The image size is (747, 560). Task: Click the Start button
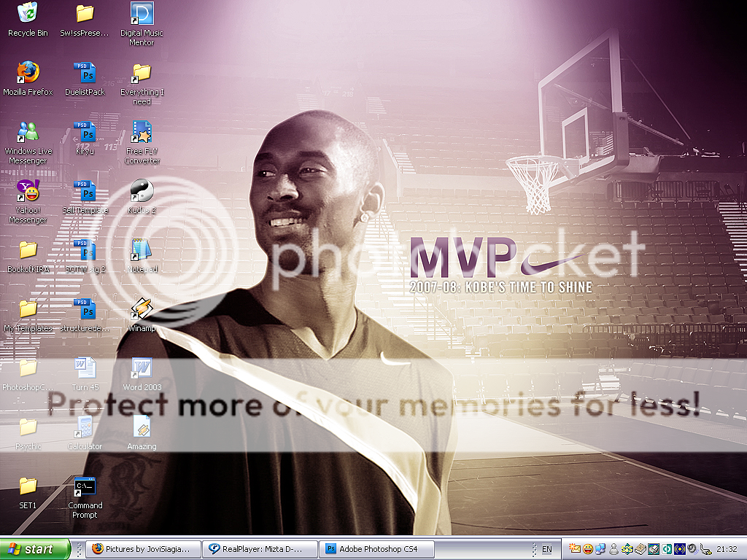pyautogui.click(x=35, y=549)
